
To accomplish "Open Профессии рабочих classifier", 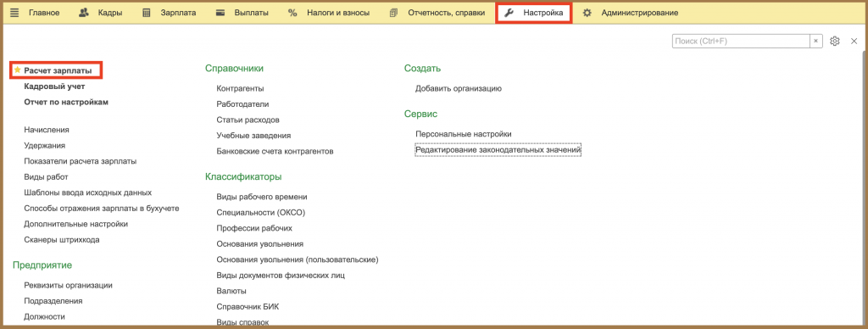I will 254,228.
